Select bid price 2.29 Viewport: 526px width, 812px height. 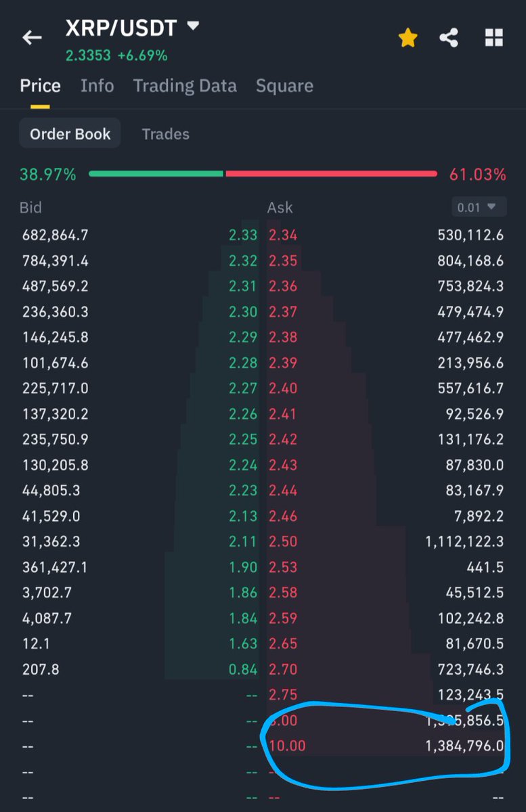[243, 337]
